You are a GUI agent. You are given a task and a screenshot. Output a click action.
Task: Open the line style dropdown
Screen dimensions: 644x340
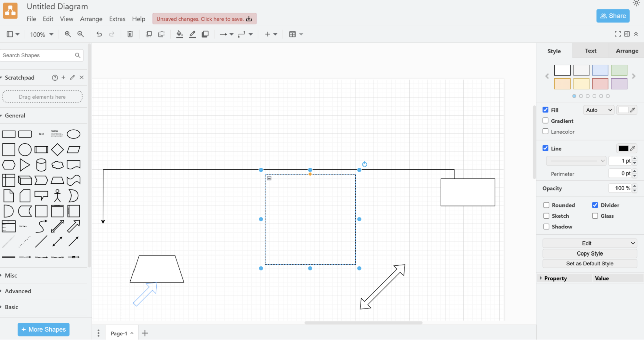click(x=576, y=161)
